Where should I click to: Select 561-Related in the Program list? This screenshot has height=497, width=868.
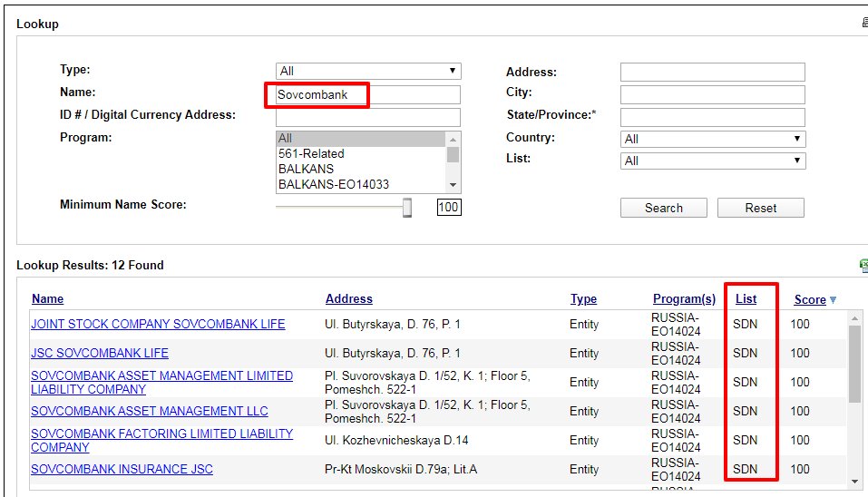(x=311, y=154)
